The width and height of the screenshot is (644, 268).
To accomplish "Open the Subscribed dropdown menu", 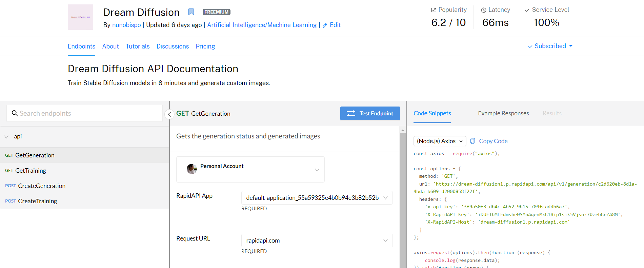I will [550, 46].
